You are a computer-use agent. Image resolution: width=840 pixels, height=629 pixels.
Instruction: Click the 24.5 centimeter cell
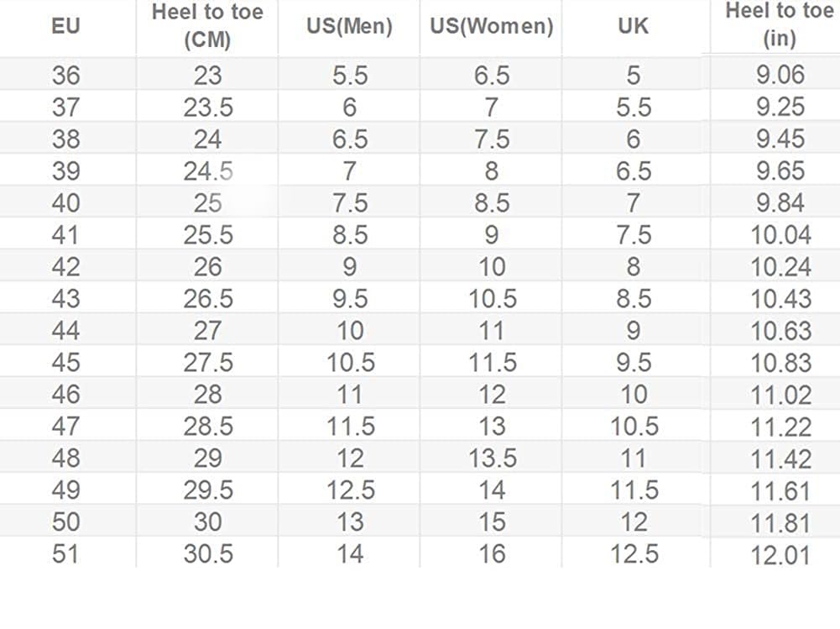tap(207, 171)
